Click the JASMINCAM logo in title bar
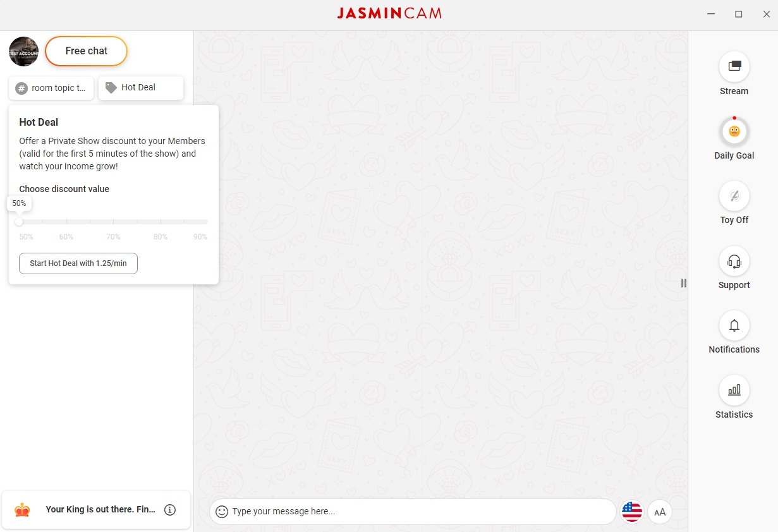778x532 pixels. point(389,13)
